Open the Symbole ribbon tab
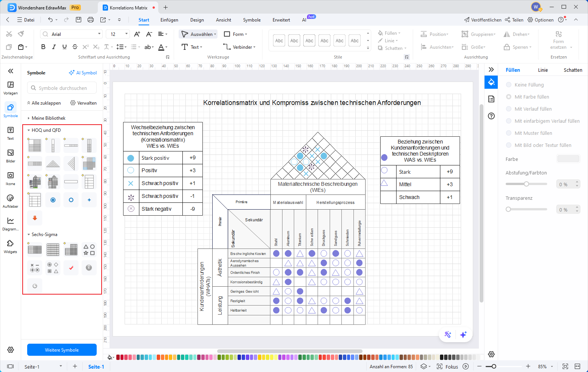588x372 pixels. (x=252, y=20)
